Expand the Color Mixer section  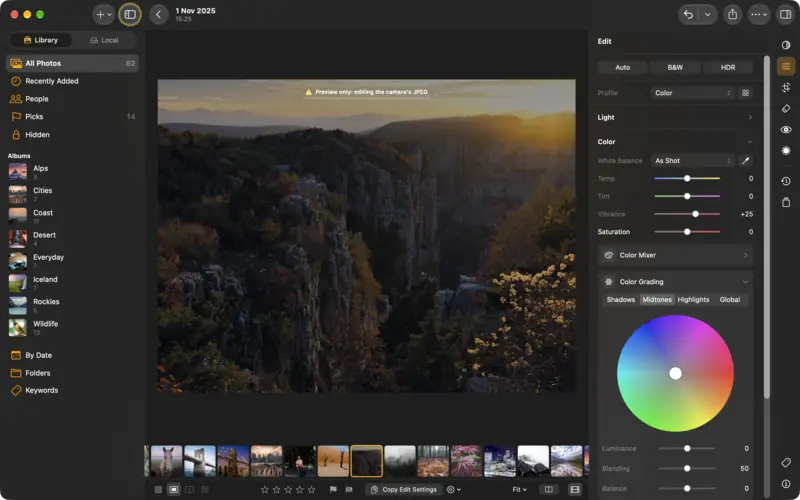(x=675, y=255)
